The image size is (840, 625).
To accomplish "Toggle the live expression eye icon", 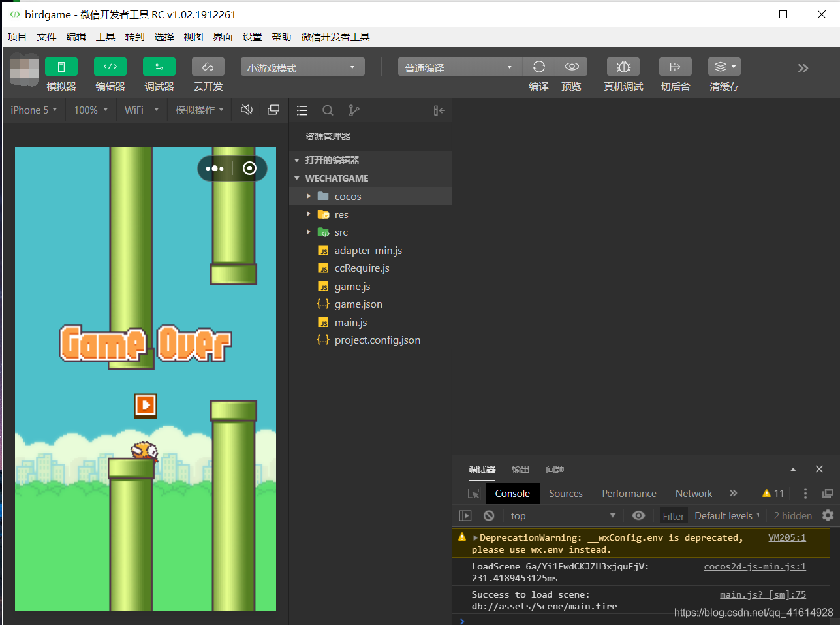I will point(638,515).
